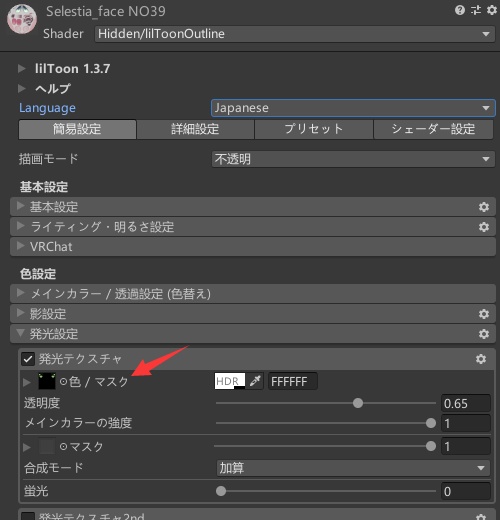Image resolution: width=500 pixels, height=520 pixels.
Task: Expand the ライティング・明るさ設定 section
Action: pyautogui.click(x=21, y=227)
